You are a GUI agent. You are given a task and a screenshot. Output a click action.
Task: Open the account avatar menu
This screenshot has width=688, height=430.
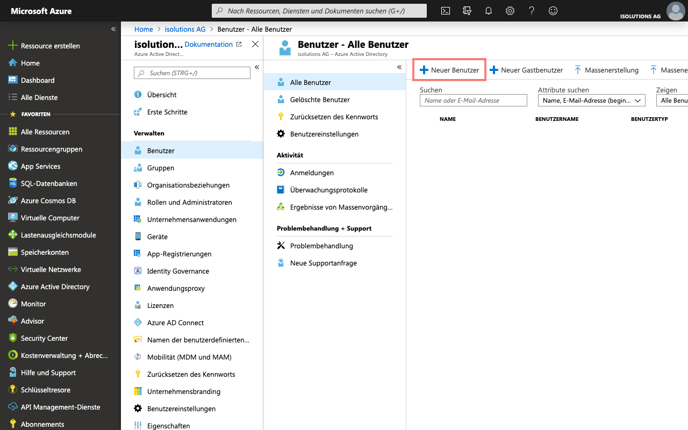coord(675,11)
